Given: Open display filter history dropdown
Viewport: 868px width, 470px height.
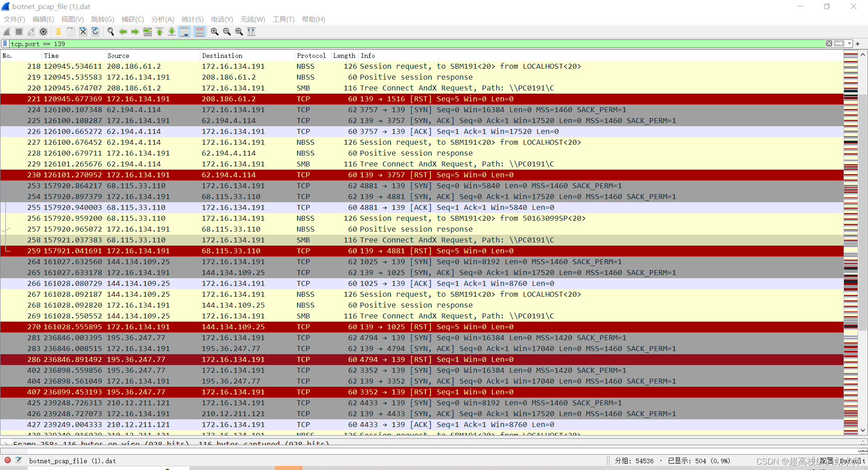Looking at the screenshot, I should click(x=849, y=44).
